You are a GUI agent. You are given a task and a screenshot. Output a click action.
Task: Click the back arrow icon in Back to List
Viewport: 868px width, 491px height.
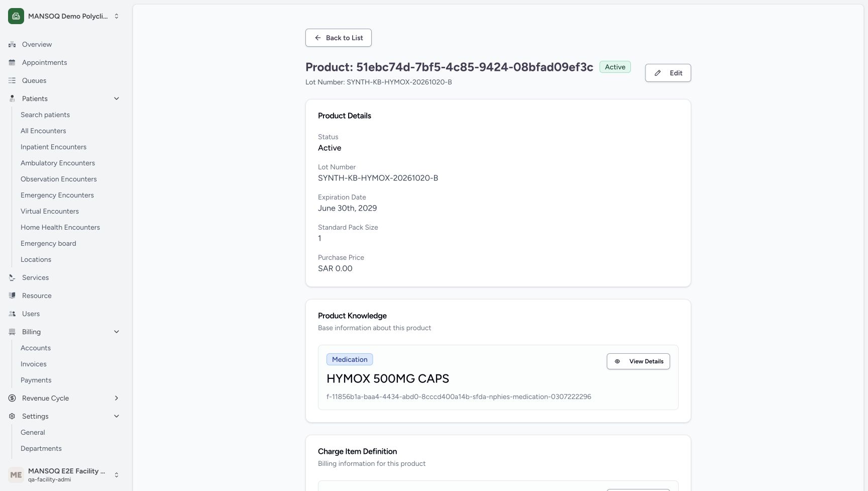pos(318,38)
